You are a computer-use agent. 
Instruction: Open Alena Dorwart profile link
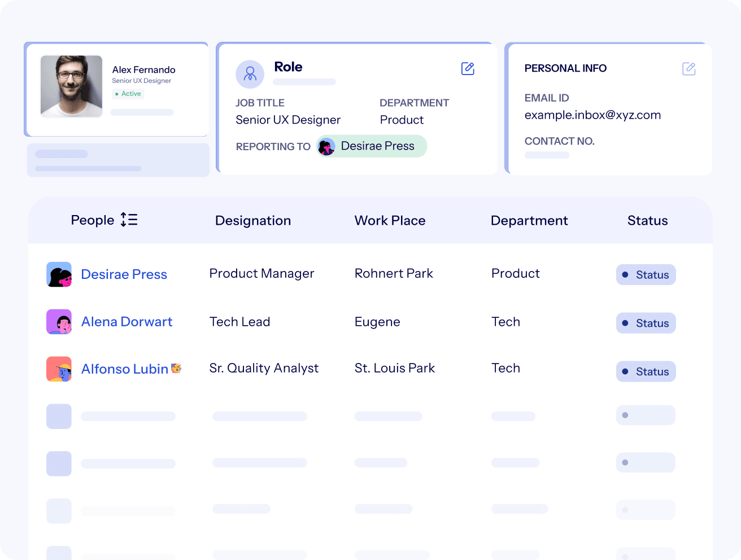click(x=127, y=322)
